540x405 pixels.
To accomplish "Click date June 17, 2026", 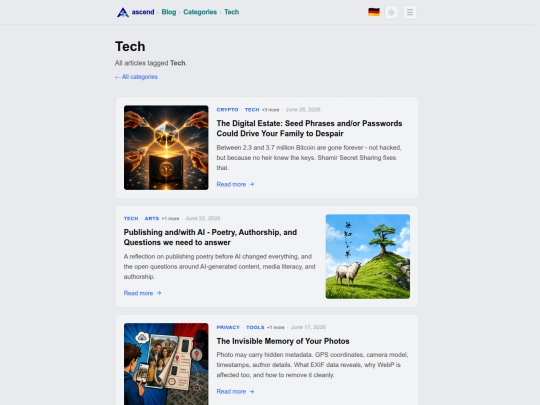I will pos(308,327).
